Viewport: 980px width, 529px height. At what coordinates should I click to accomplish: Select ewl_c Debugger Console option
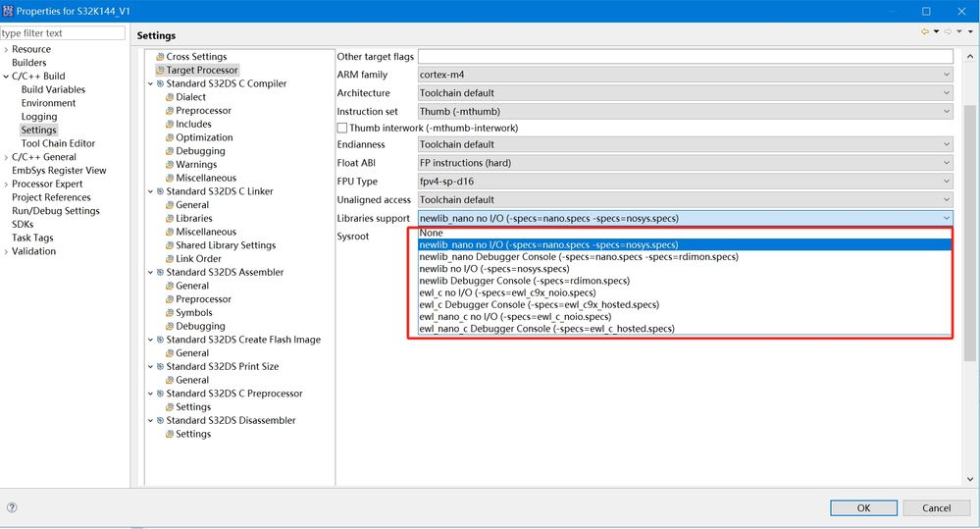coord(685,304)
